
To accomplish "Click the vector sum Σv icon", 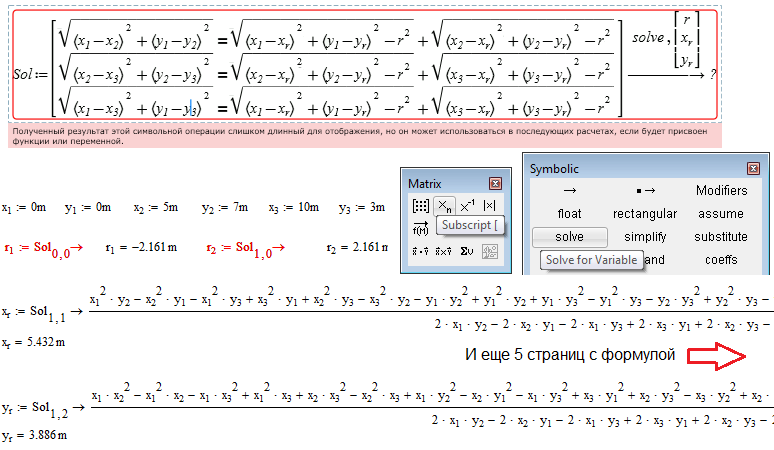I will pos(466,252).
